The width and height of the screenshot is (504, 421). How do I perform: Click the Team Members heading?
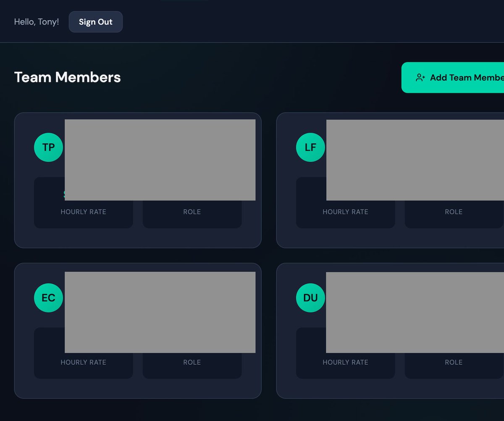tap(68, 77)
